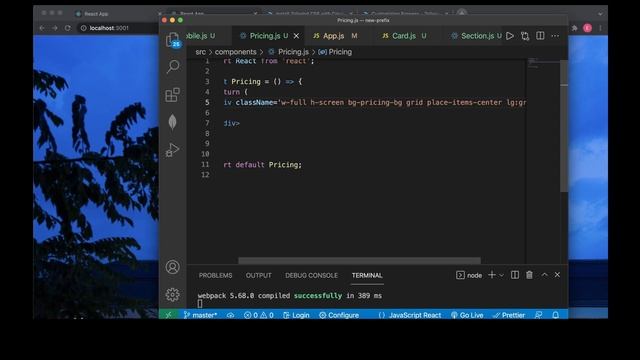The height and width of the screenshot is (360, 640).
Task: Open browser extensions puzzle icon
Action: click(575, 28)
